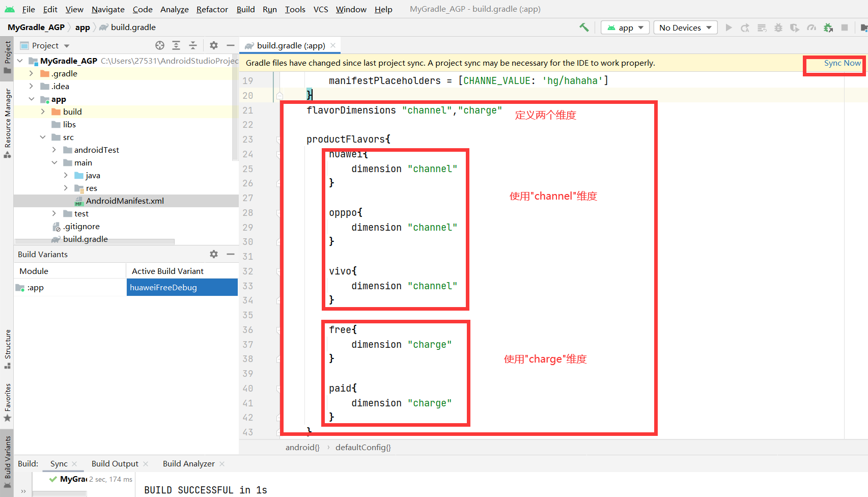Expand the .gradle folder
868x497 pixels.
(31, 73)
